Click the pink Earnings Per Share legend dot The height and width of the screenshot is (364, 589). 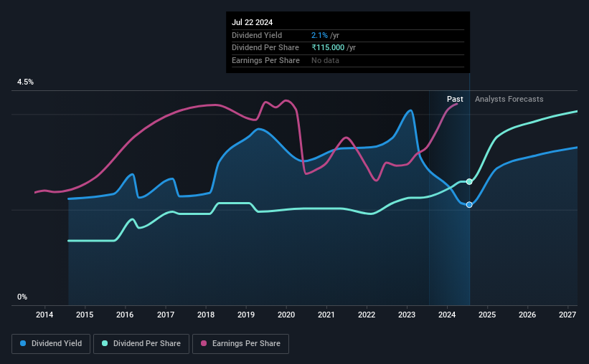[x=204, y=343]
